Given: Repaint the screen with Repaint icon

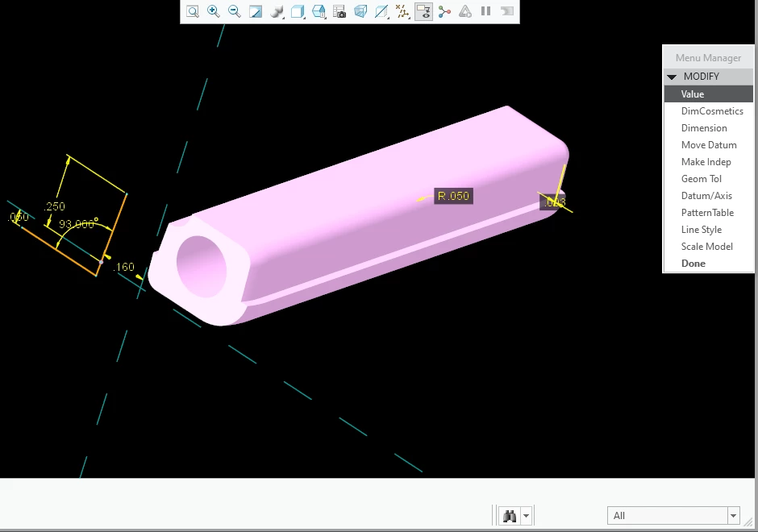Looking at the screenshot, I should [x=256, y=11].
